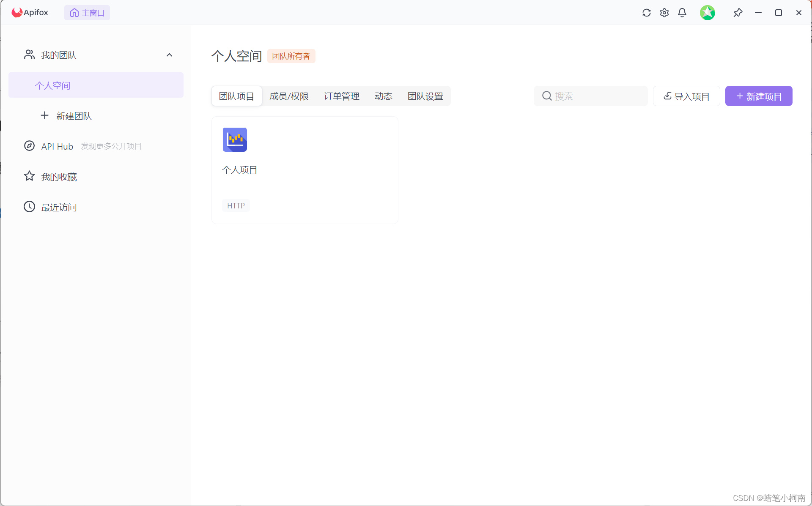Open the user avatar menu
The image size is (812, 506).
(708, 13)
